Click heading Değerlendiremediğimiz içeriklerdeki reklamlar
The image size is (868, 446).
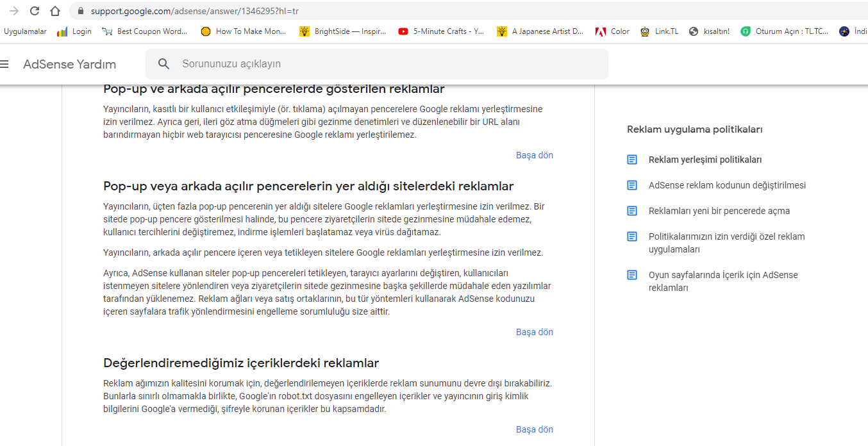point(241,363)
